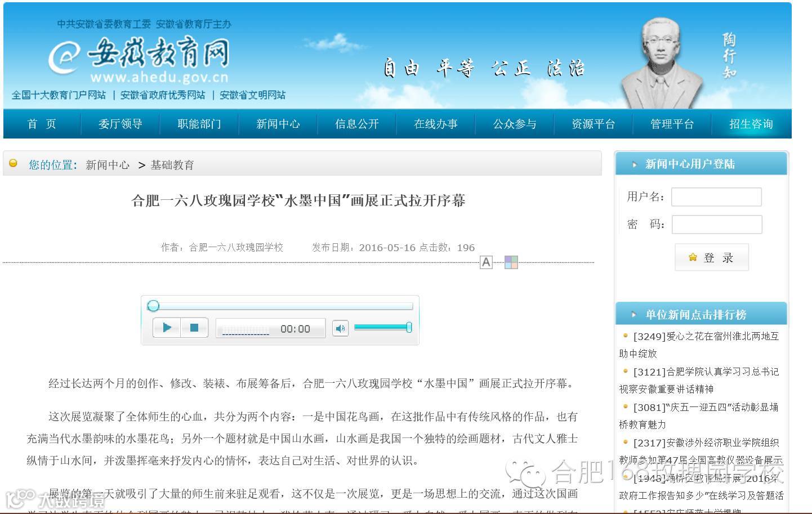Open the 首页 navigation item
The height and width of the screenshot is (514, 812).
tap(42, 124)
